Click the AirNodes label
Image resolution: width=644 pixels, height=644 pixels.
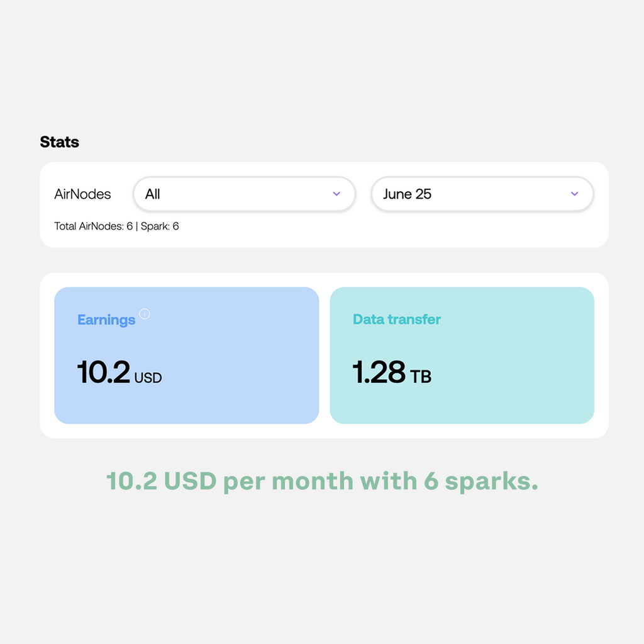(82, 194)
